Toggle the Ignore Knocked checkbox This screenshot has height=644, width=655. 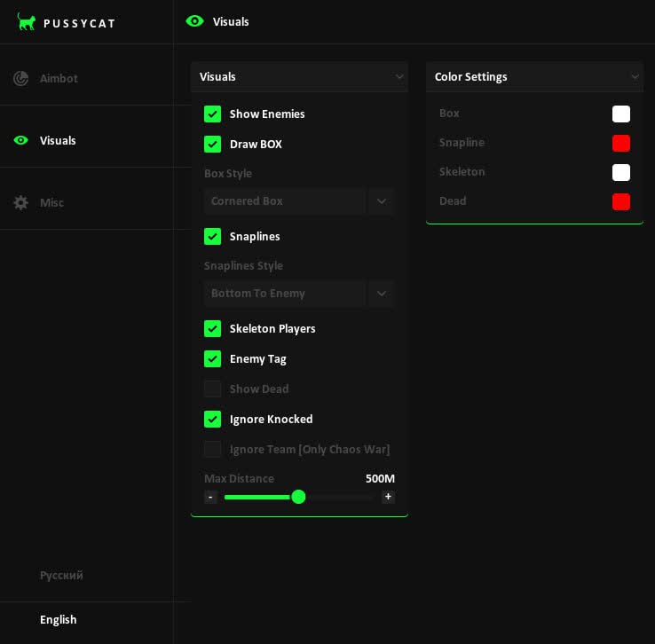[x=212, y=419]
